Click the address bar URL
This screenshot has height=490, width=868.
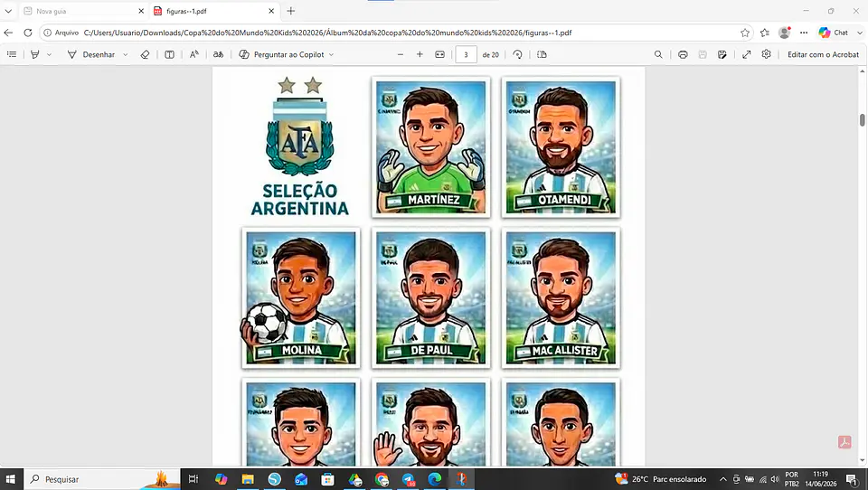click(327, 33)
